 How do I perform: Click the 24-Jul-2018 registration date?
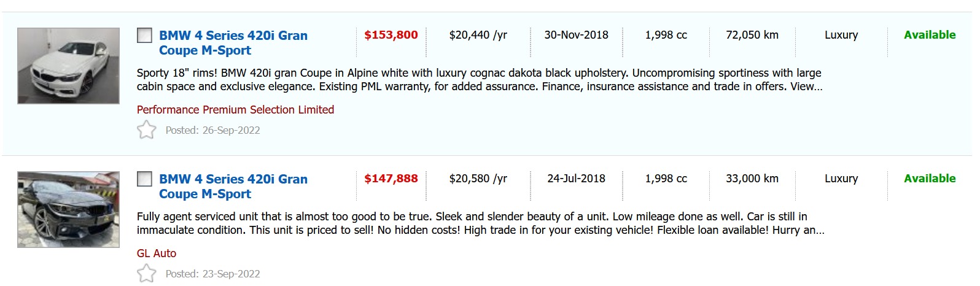pyautogui.click(x=576, y=179)
